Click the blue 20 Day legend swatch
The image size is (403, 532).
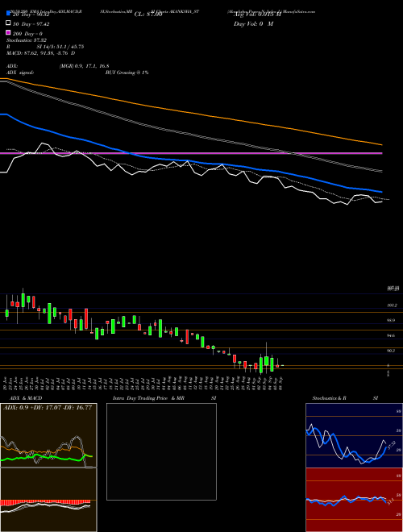pyautogui.click(x=8, y=14)
